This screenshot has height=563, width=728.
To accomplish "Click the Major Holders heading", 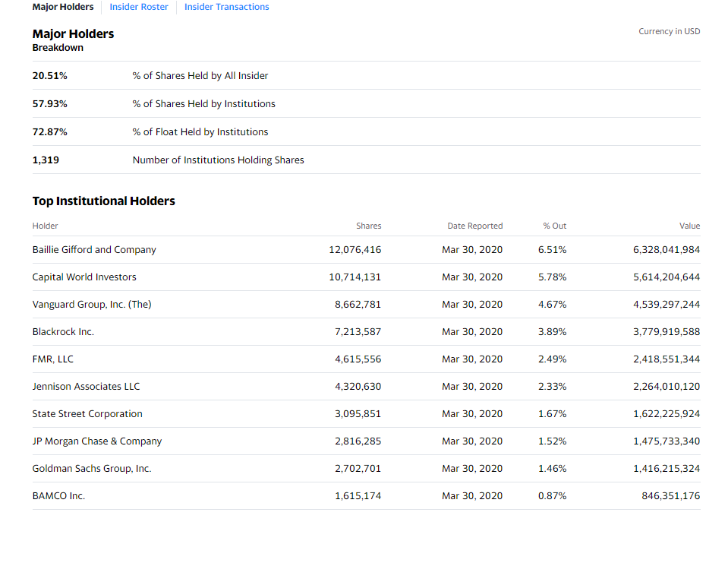I will tap(73, 34).
